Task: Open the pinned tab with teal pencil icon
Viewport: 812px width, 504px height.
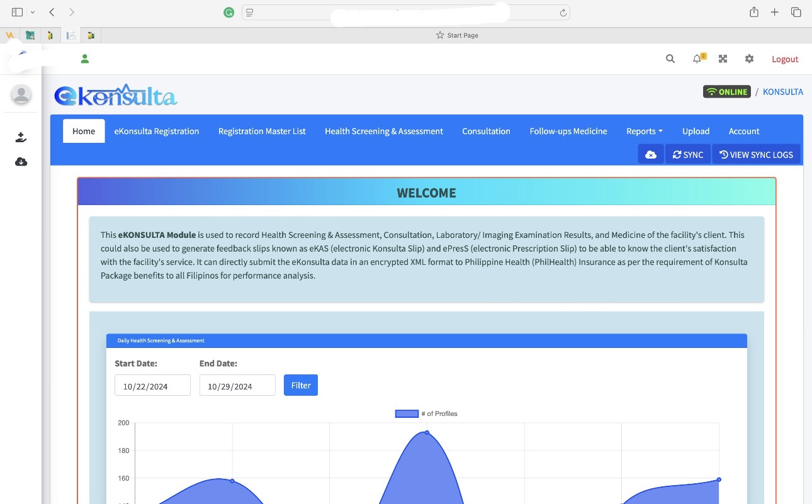Action: tap(30, 35)
